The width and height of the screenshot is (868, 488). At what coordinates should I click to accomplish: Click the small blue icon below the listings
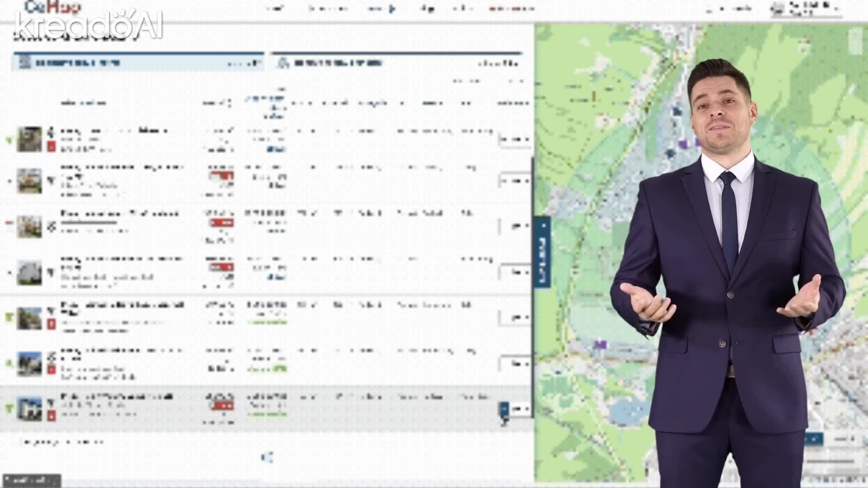(x=267, y=457)
